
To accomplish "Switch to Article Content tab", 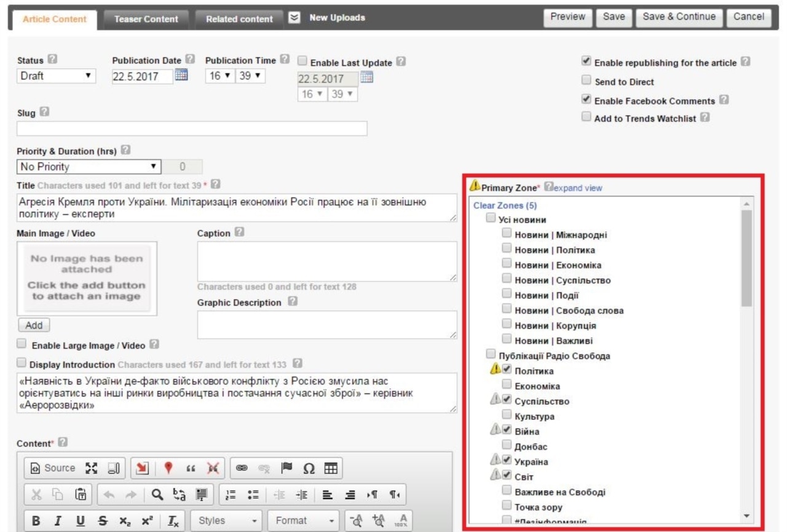I will click(55, 19).
